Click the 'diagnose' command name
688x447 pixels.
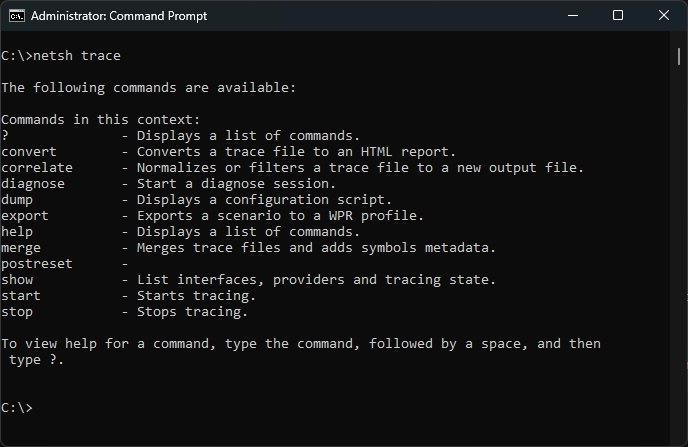click(33, 184)
